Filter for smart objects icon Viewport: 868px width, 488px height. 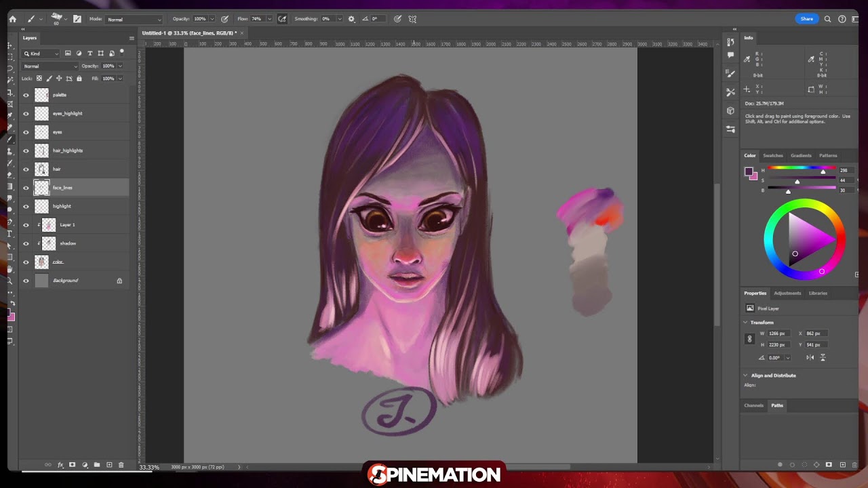[x=111, y=54]
